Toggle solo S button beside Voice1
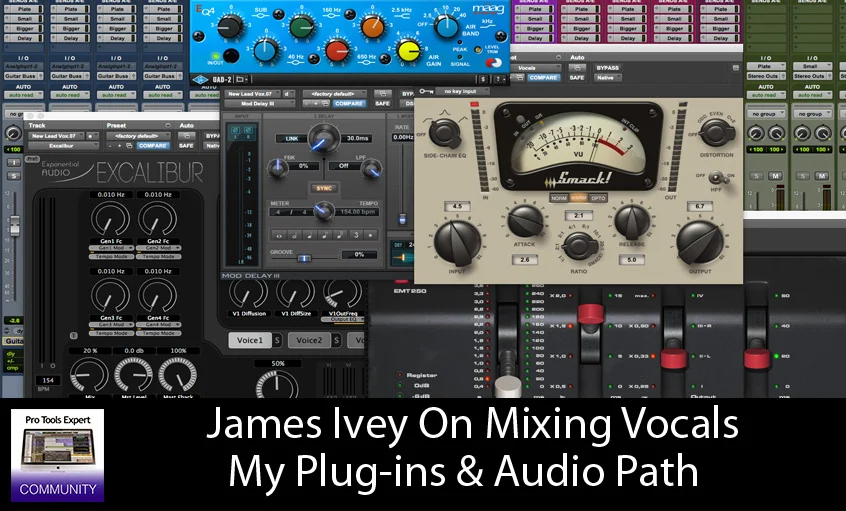The image size is (846, 511). point(277,340)
